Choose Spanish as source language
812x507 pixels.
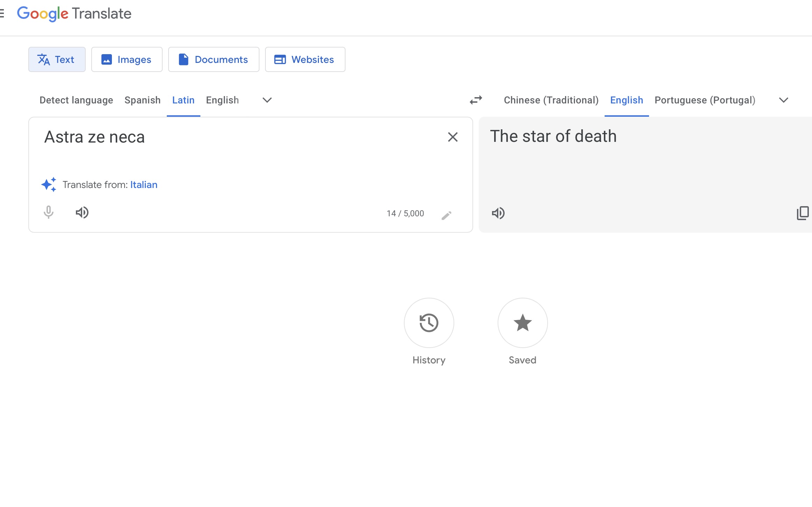[142, 100]
